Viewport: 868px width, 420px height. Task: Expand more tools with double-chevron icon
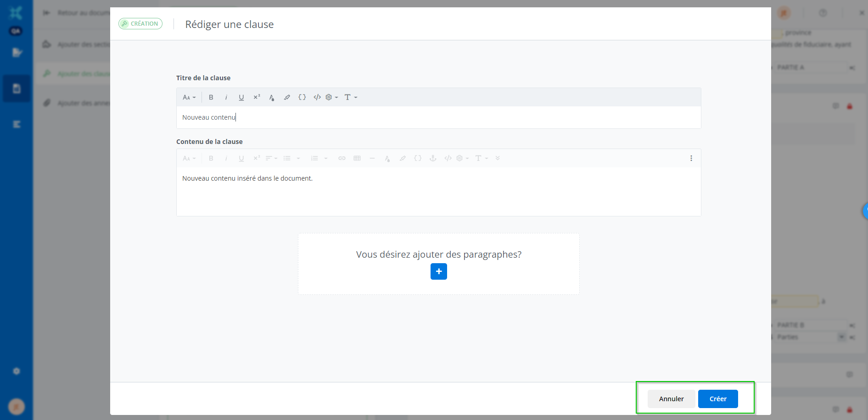pos(498,158)
